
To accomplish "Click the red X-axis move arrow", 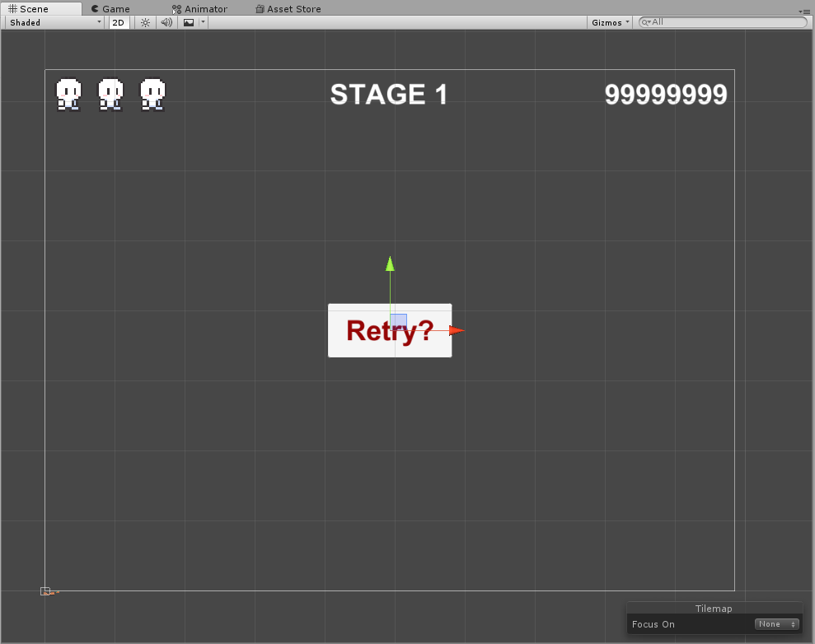I will [x=457, y=330].
